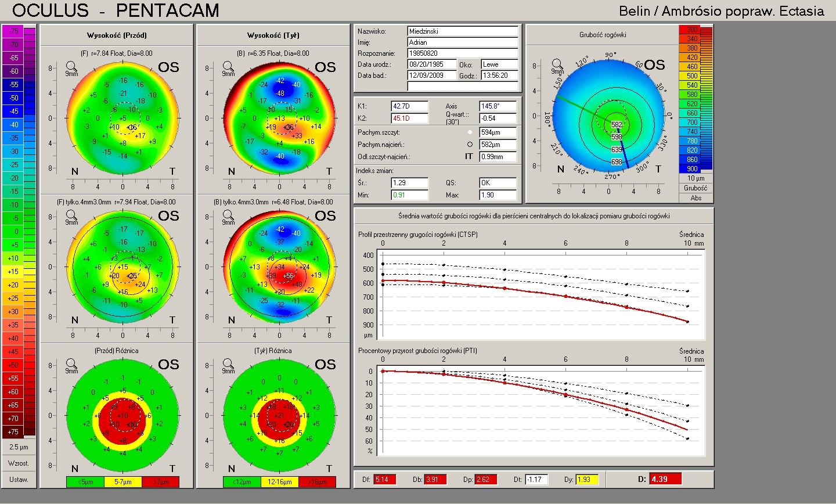Click the Wysokość (Przód) panel header
The image size is (836, 504).
117,35
